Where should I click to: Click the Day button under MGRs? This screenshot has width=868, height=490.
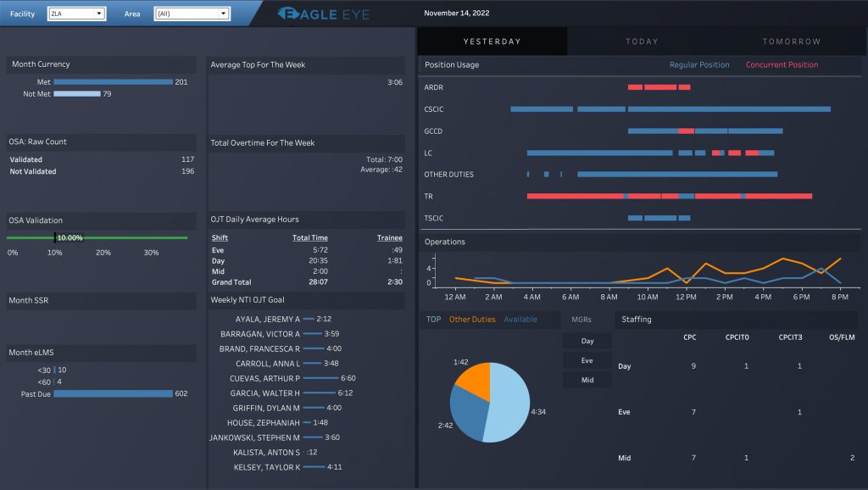click(x=587, y=340)
